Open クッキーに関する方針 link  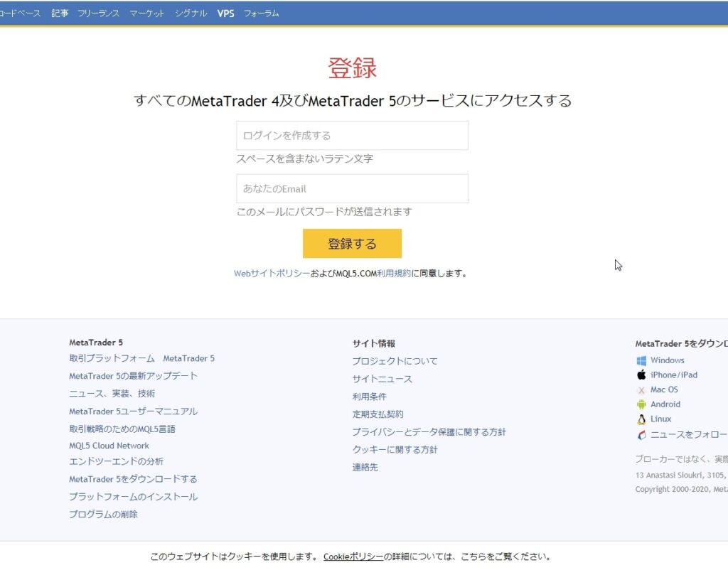point(395,449)
